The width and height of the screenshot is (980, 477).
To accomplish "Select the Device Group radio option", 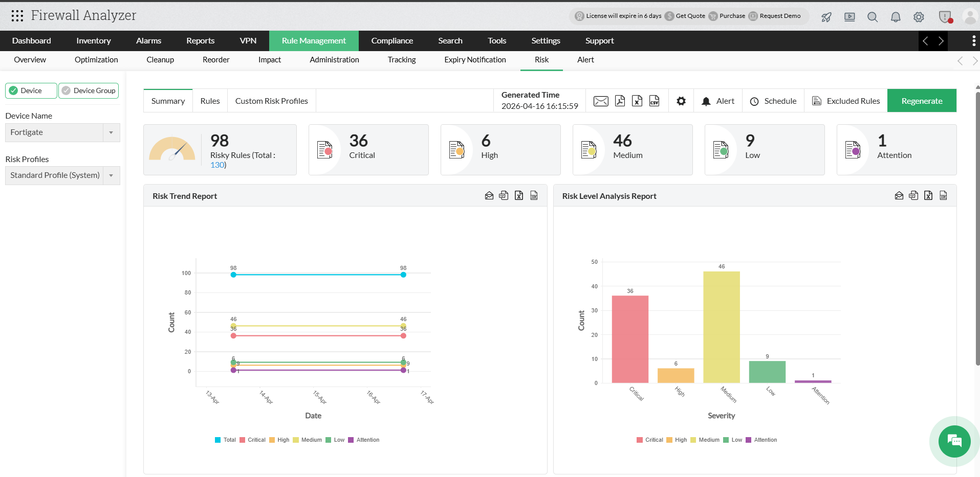I will click(x=89, y=90).
